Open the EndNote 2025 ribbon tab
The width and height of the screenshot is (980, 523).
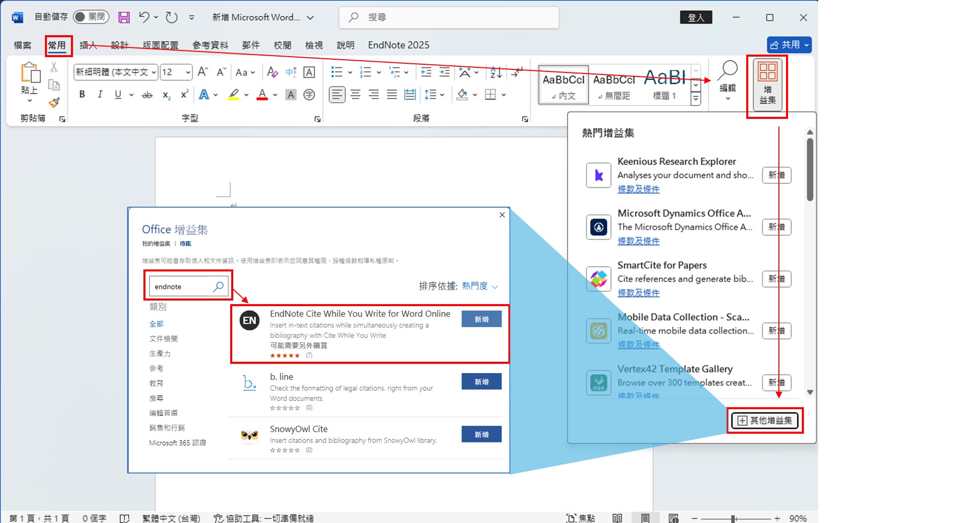(x=398, y=45)
